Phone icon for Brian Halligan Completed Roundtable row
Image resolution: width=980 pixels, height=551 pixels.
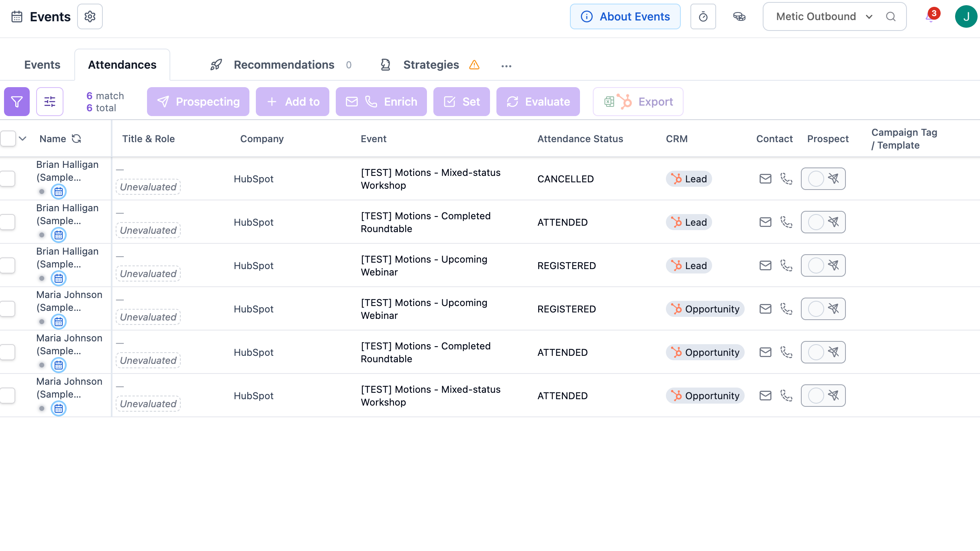[x=786, y=222]
